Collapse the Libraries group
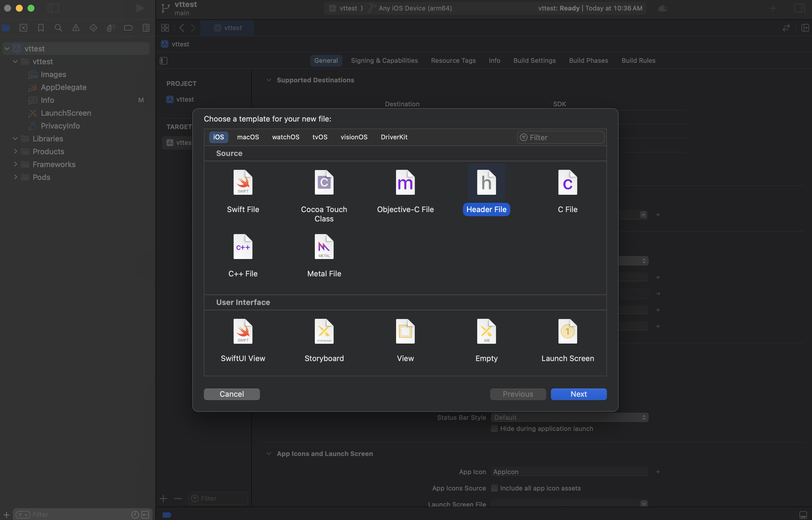Image resolution: width=812 pixels, height=520 pixels. tap(15, 138)
